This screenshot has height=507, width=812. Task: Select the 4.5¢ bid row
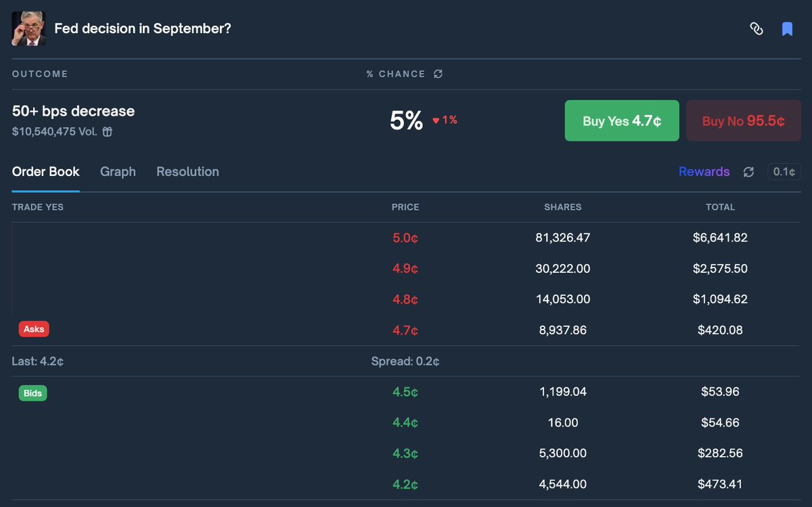[x=405, y=391]
